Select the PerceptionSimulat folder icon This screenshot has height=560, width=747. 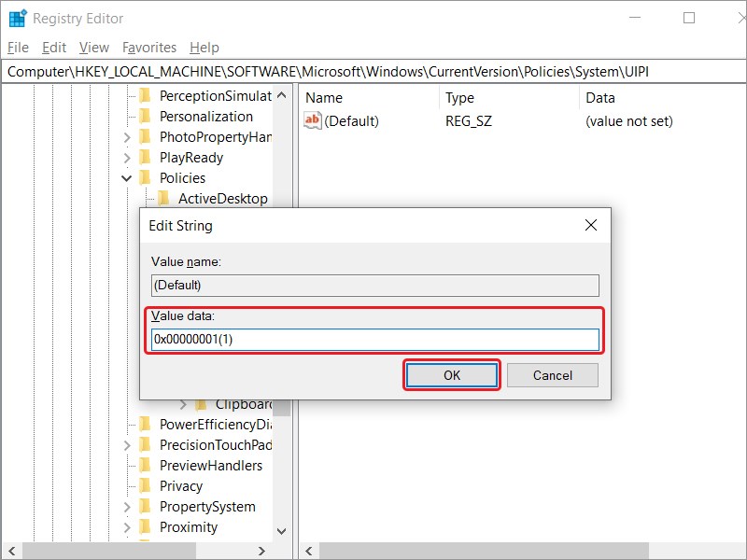click(x=145, y=96)
